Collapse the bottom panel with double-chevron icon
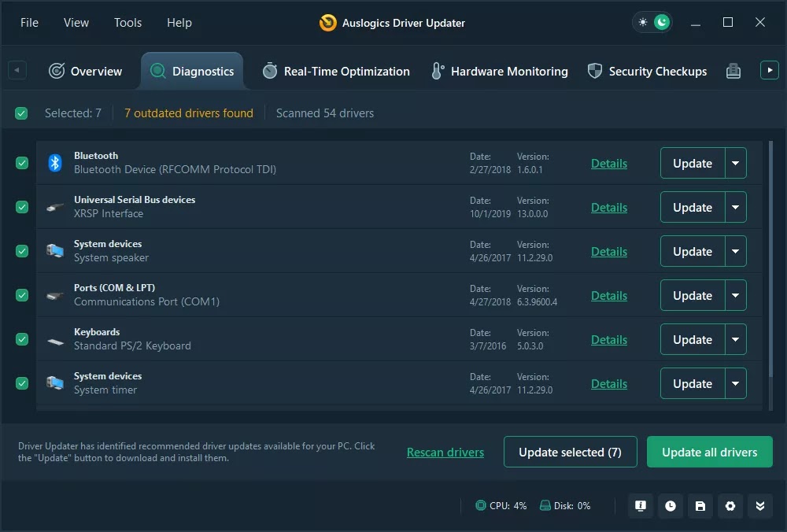Screen dimensions: 787x532 tap(760, 506)
